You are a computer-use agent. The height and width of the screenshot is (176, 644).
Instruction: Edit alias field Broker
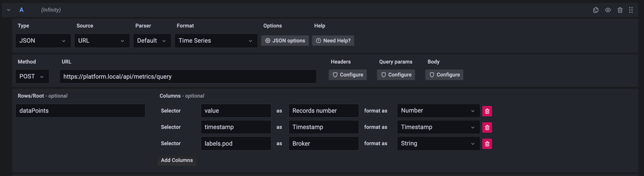pyautogui.click(x=324, y=143)
